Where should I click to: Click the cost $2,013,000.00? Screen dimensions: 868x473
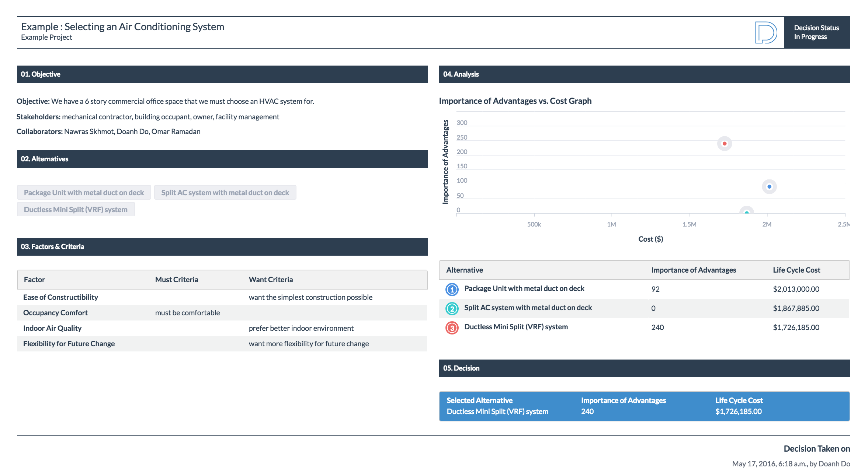coord(796,289)
